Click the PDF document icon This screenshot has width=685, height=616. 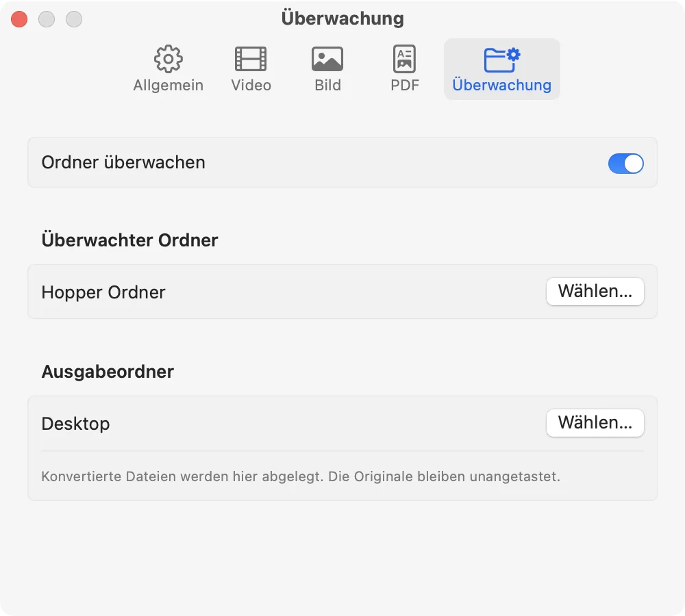click(404, 60)
